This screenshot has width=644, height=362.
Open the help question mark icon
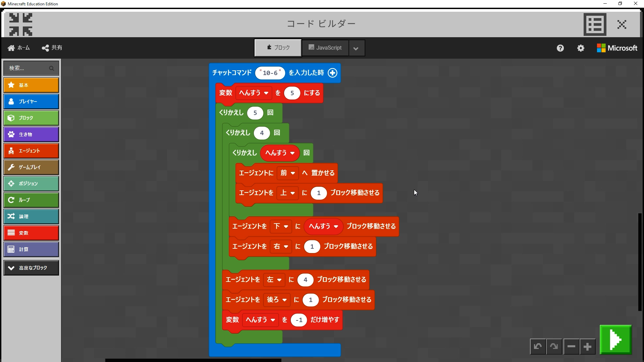560,48
